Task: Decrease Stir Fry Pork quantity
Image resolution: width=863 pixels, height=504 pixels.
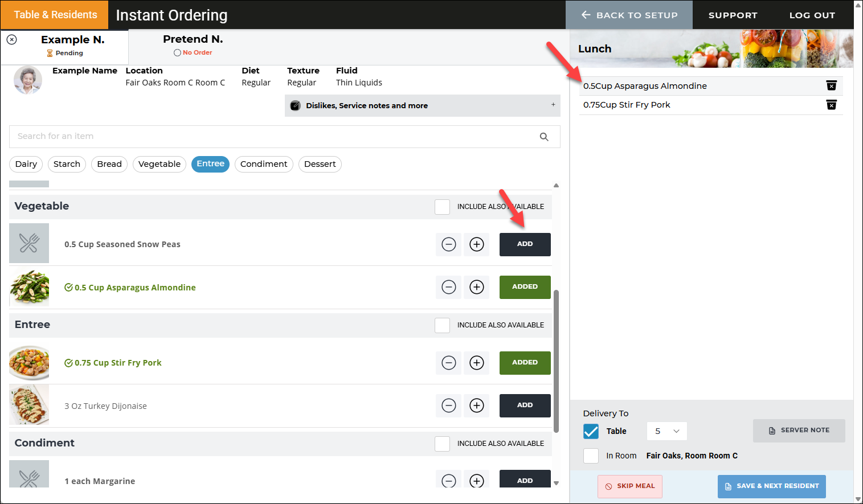Action: tap(449, 363)
